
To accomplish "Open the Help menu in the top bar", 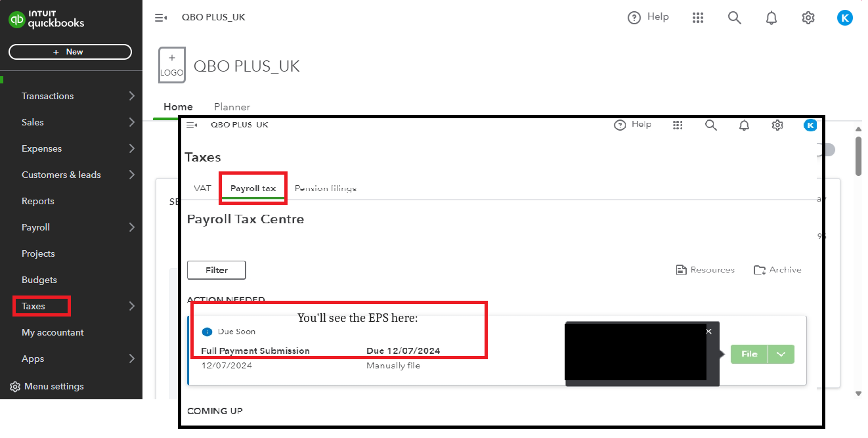I will (x=648, y=17).
